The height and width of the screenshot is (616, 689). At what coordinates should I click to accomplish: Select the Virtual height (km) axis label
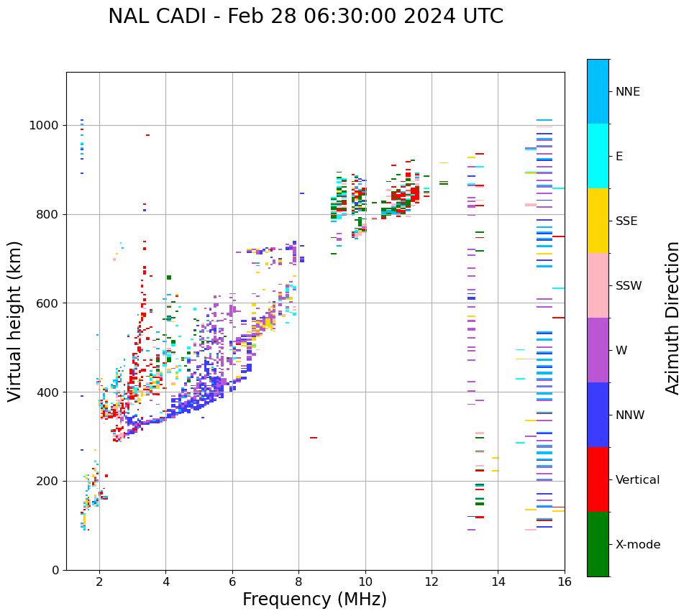[x=15, y=321]
